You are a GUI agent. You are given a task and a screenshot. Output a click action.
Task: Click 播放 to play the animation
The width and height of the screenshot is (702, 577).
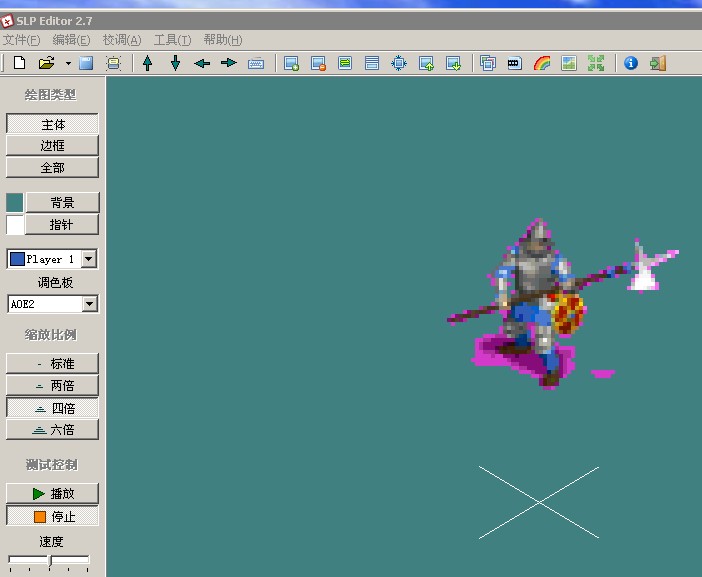[x=52, y=493]
